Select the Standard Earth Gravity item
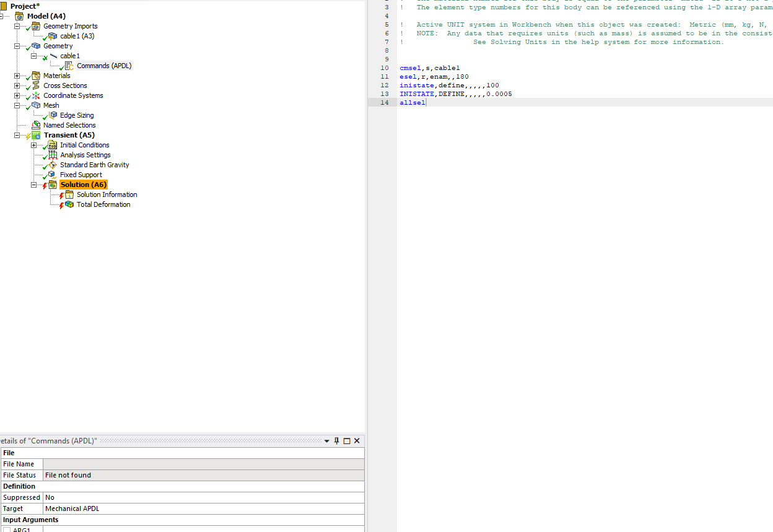This screenshot has width=773, height=532. (x=95, y=165)
